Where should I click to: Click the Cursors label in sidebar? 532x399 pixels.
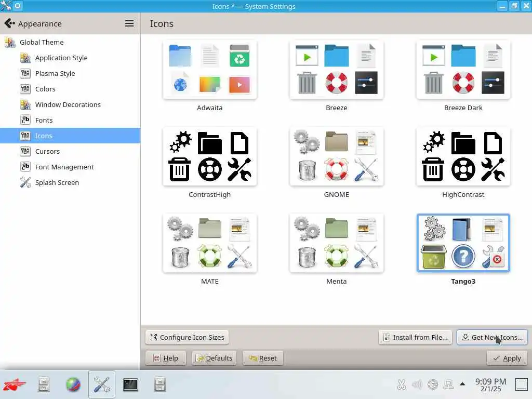pos(47,151)
